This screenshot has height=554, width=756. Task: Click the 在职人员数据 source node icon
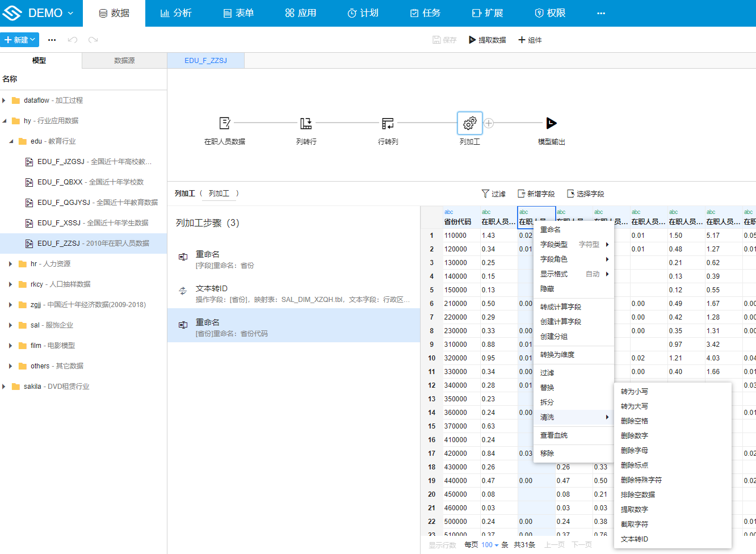(x=225, y=123)
